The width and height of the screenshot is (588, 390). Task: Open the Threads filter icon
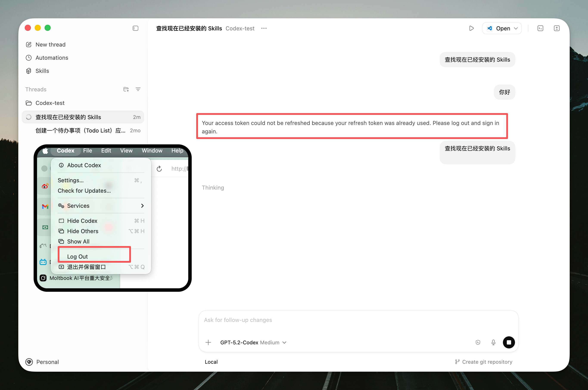click(138, 89)
